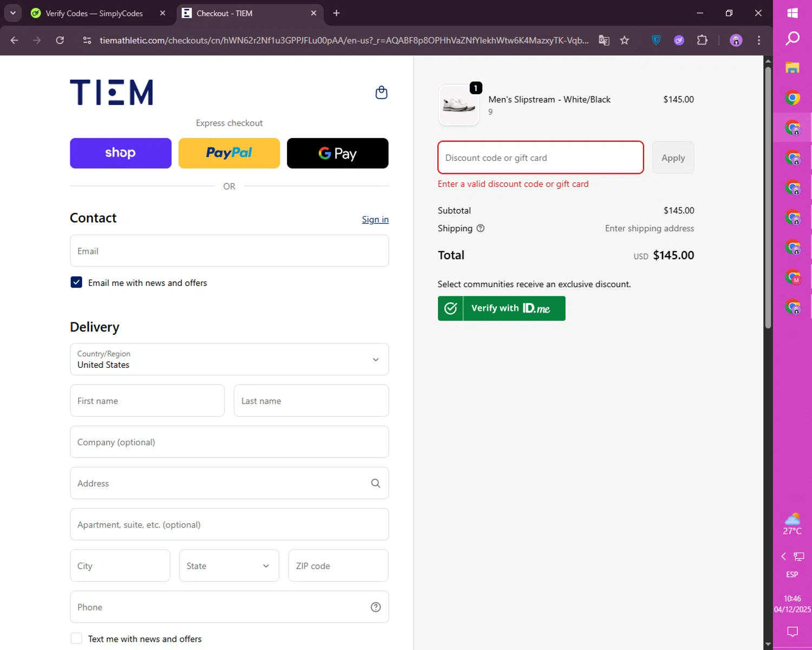Click the ESP language indicator

point(793,575)
